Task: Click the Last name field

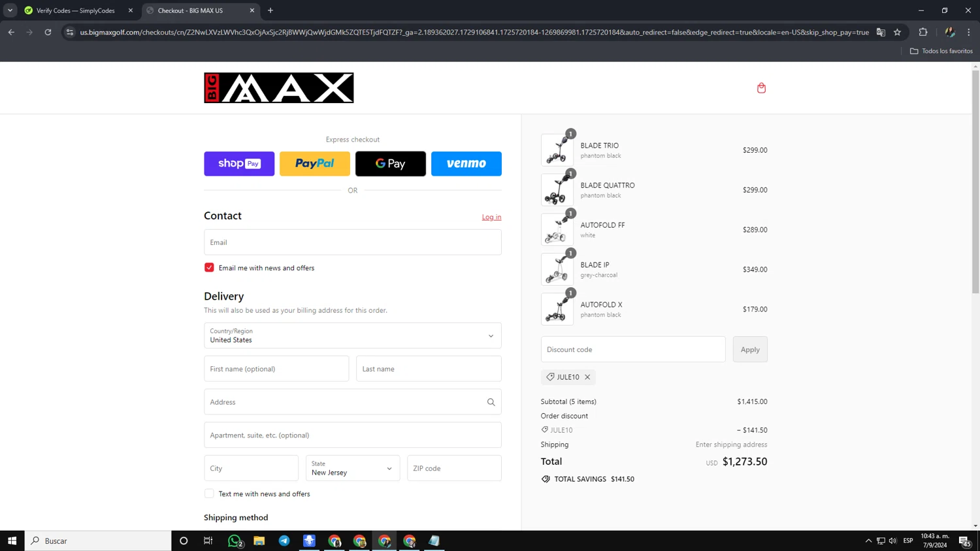Action: coord(429,369)
